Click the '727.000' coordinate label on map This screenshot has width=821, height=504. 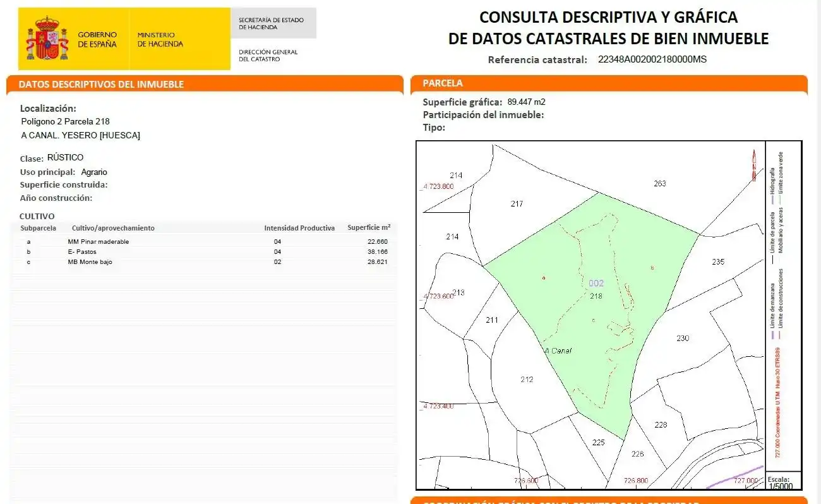point(745,481)
